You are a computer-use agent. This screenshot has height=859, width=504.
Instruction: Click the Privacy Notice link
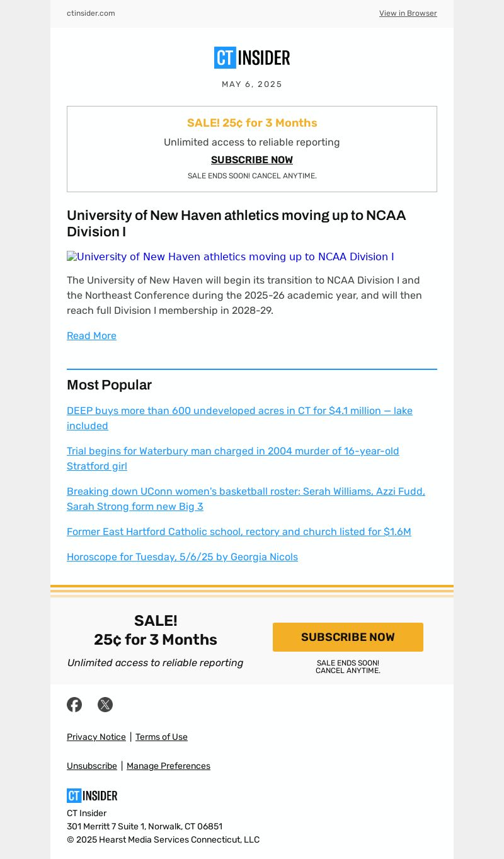96,737
